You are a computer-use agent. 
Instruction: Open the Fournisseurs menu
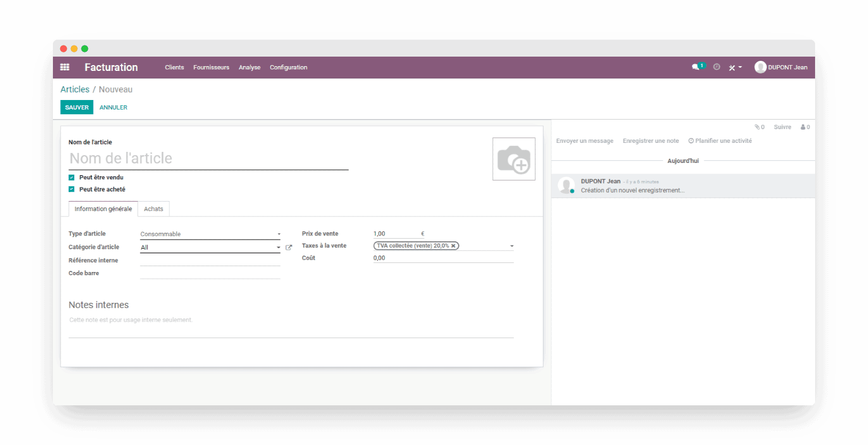(211, 67)
